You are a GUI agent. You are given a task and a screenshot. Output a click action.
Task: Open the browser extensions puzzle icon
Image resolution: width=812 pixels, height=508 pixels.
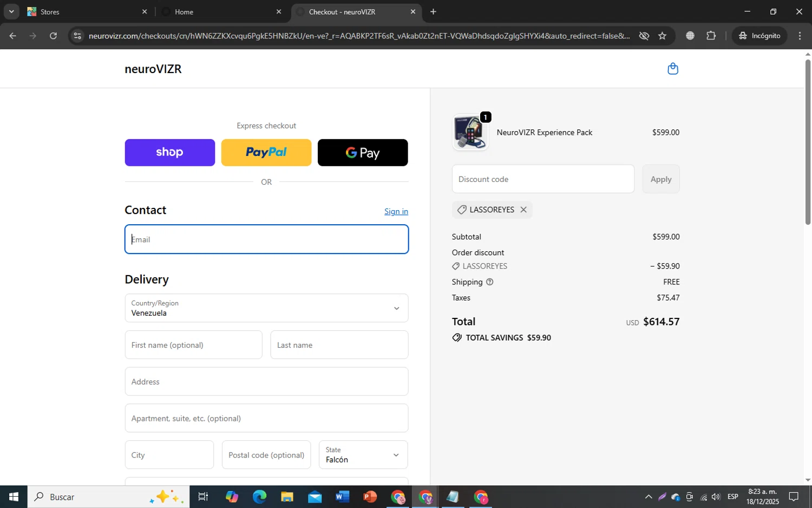pos(711,36)
